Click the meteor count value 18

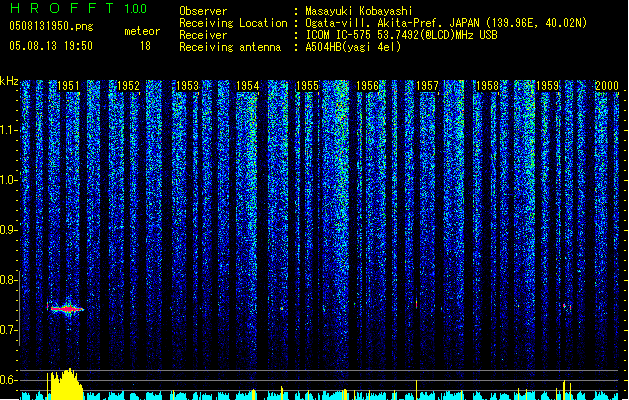[145, 46]
